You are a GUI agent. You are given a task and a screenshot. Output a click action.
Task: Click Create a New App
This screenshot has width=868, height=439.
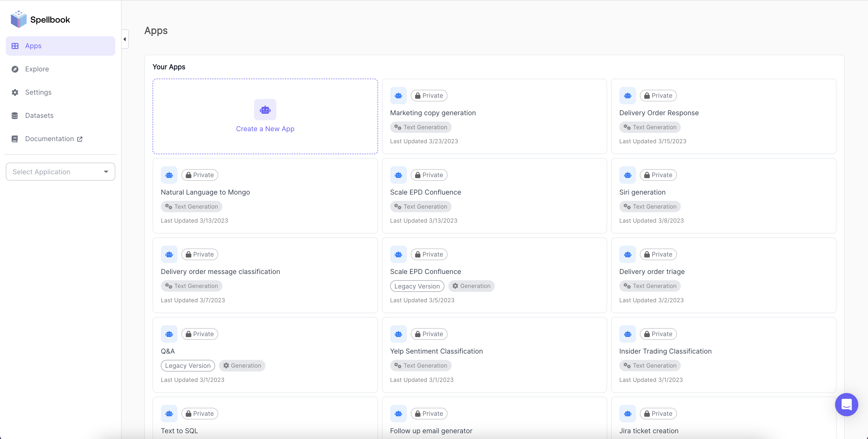point(265,129)
